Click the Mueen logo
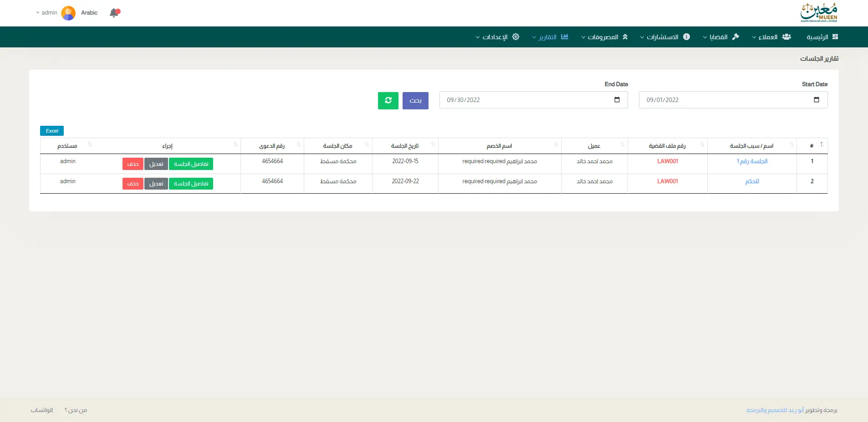Screen dimensions: 868x422 pos(819,13)
